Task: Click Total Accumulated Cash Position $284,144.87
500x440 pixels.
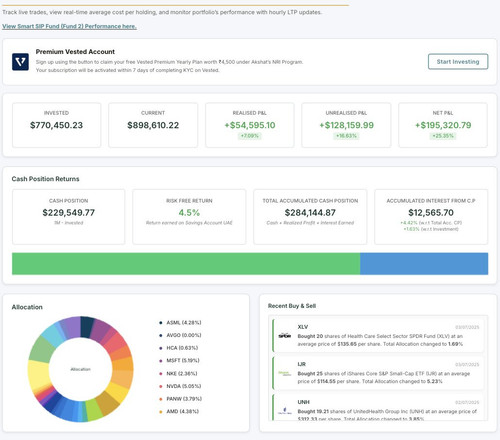Action: click(310, 213)
